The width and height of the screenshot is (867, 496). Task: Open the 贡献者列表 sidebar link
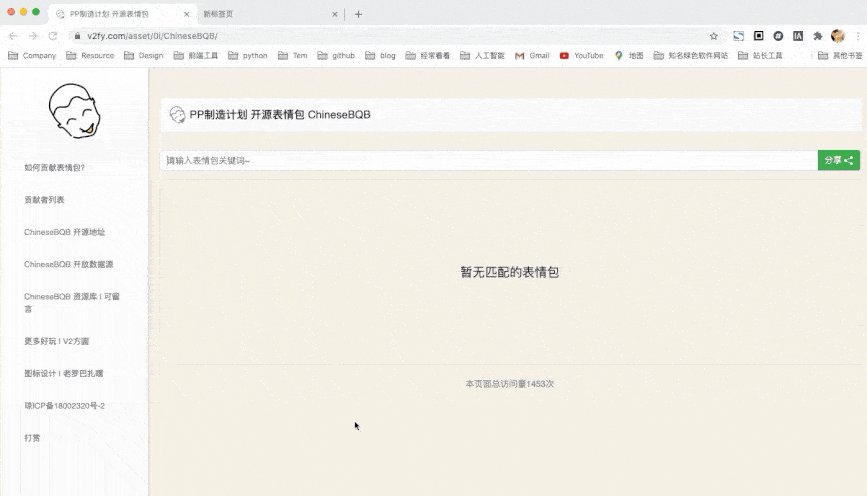pyautogui.click(x=45, y=200)
